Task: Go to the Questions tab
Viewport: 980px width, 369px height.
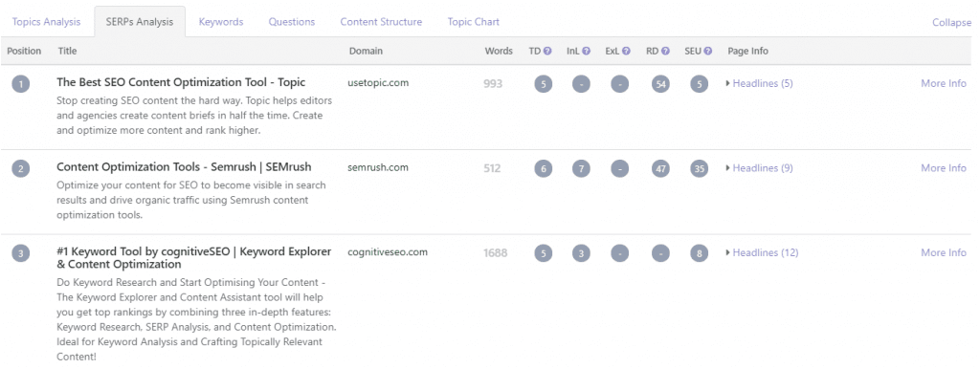Action: pyautogui.click(x=292, y=22)
